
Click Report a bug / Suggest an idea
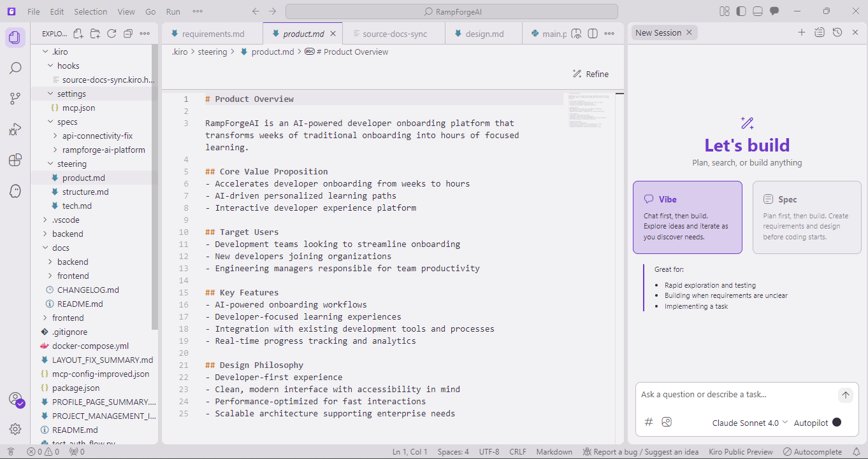coord(642,452)
